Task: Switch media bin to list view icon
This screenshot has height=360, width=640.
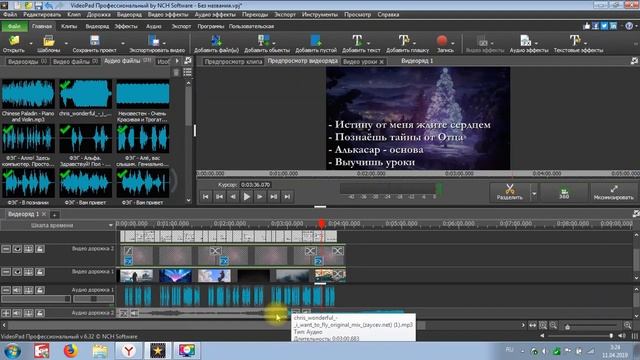Action: point(187,72)
